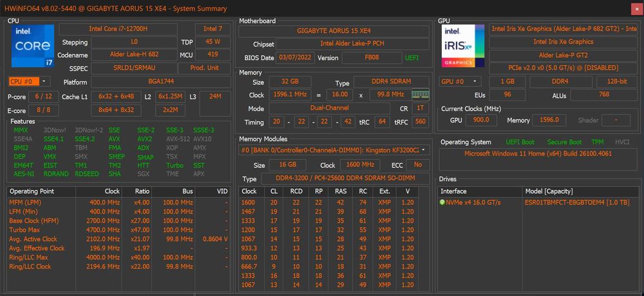
Task: Click the EUs value 96
Action: [x=507, y=95]
